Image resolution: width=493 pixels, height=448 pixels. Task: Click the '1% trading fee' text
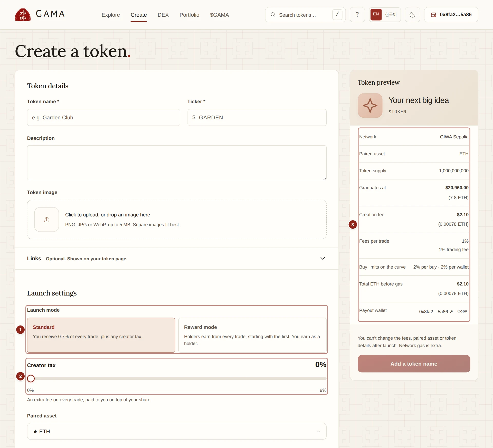453,250
